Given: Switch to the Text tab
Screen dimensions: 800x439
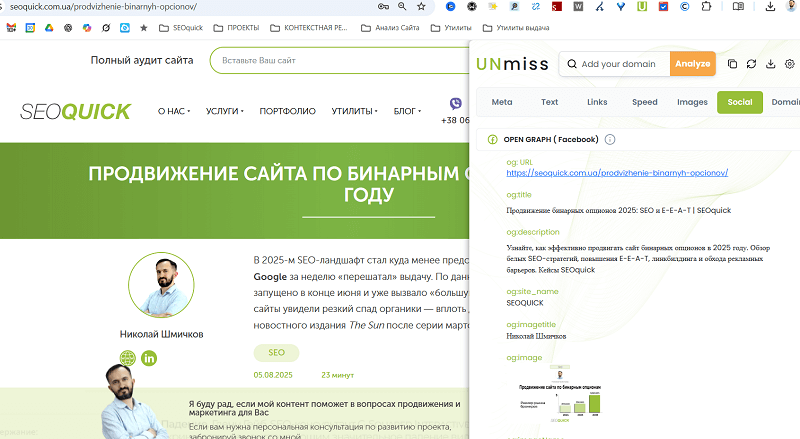Looking at the screenshot, I should pyautogui.click(x=549, y=102).
